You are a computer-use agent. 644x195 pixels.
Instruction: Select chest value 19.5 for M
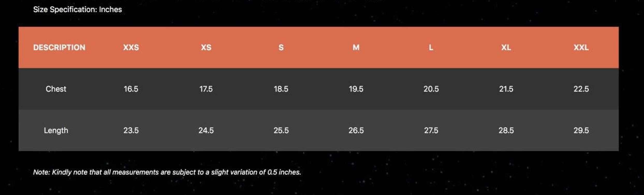point(356,89)
